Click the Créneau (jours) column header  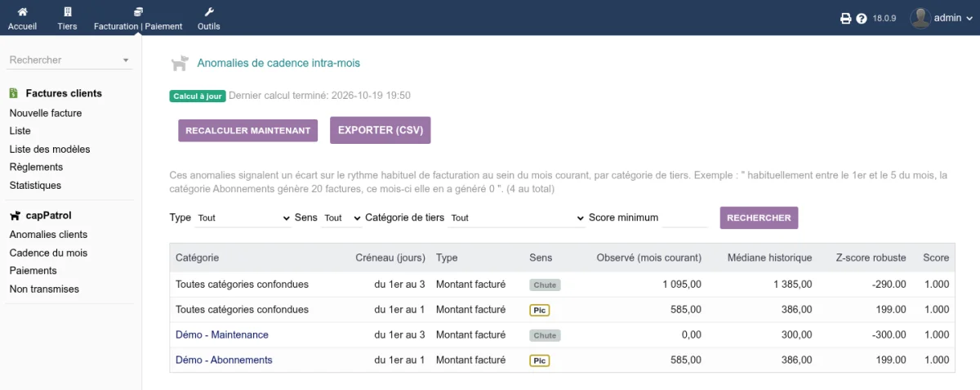pyautogui.click(x=390, y=258)
